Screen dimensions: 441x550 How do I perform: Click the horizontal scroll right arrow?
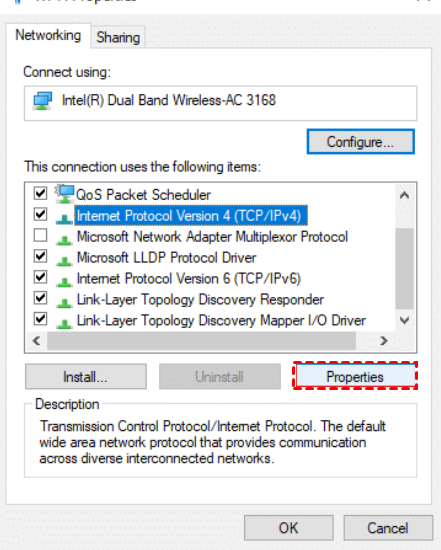coord(384,340)
